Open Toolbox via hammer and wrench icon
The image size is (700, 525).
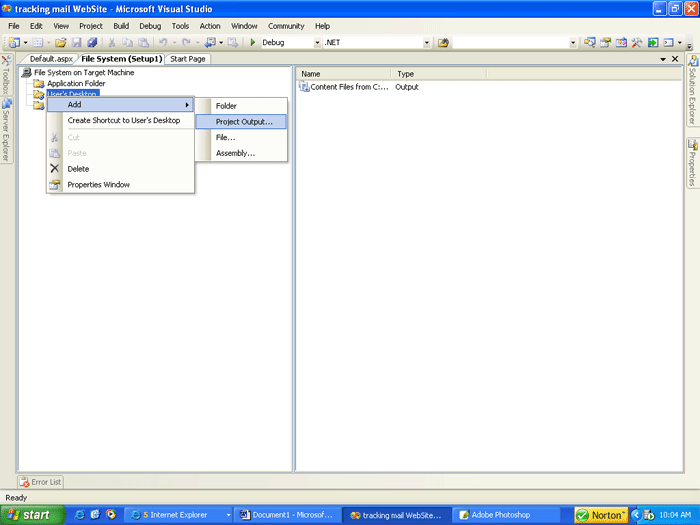coord(637,42)
